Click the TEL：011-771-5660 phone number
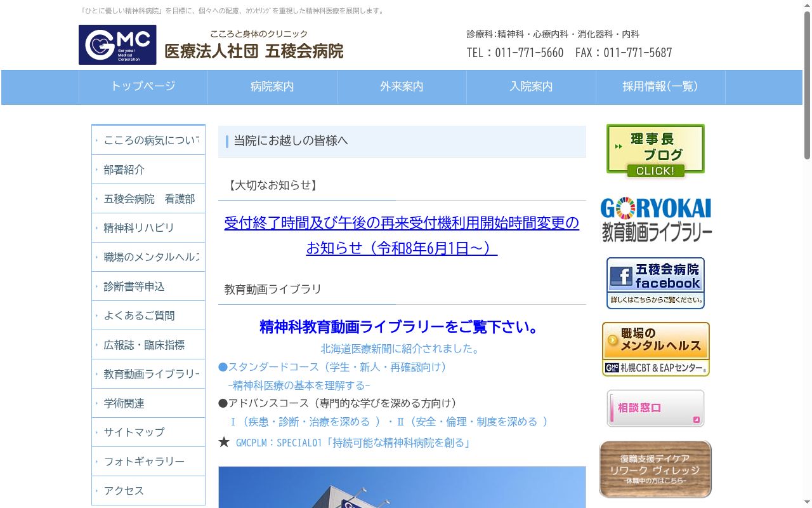This screenshot has height=508, width=812. pos(515,53)
